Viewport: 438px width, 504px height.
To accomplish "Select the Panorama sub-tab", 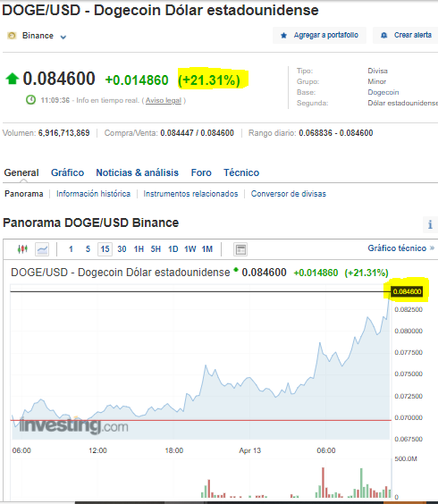I will click(24, 194).
